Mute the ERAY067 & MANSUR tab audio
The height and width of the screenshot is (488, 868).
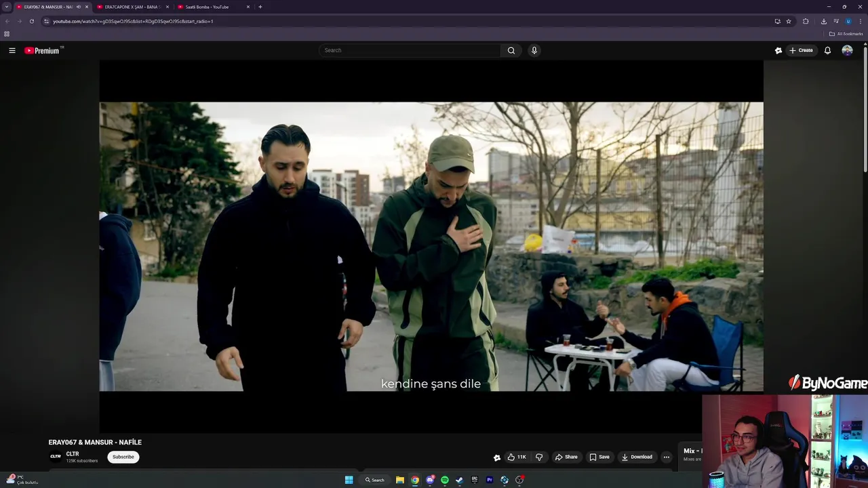click(79, 7)
